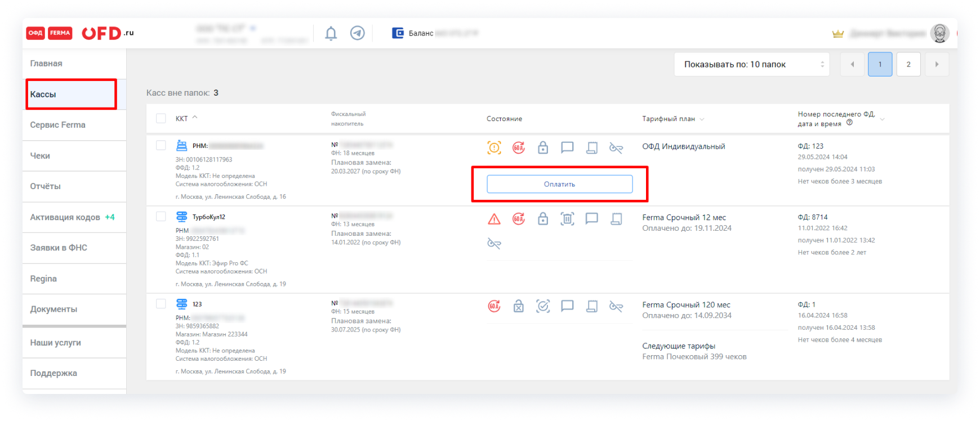
Task: Expand the Номер последнего ФД column chevron
Action: point(882,119)
